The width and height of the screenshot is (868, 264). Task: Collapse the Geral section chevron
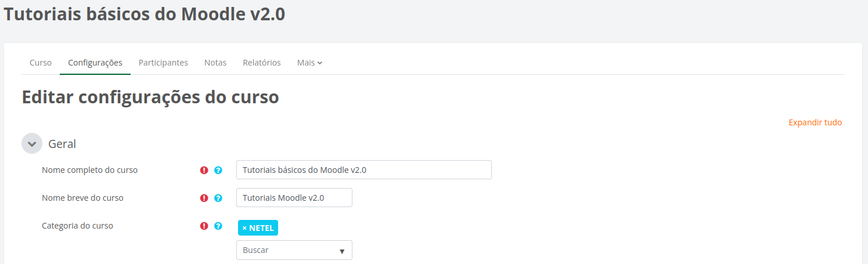(32, 143)
